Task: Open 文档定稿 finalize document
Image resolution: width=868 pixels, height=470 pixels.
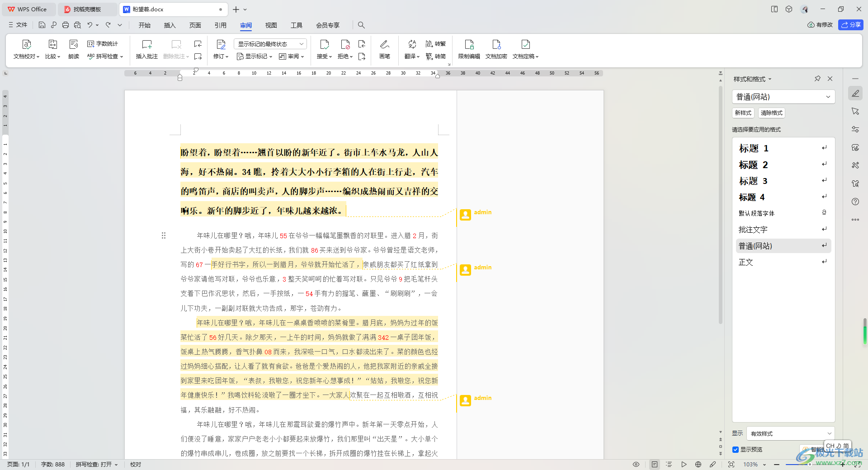Action: [525, 50]
